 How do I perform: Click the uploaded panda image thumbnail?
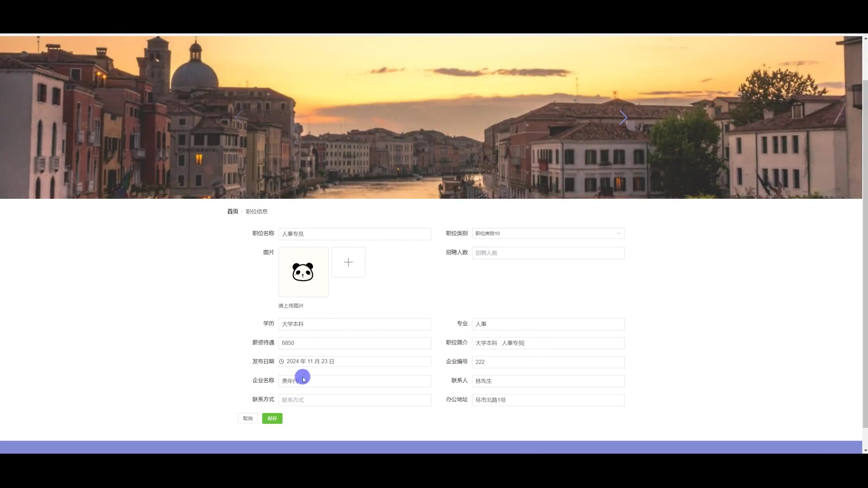click(303, 272)
